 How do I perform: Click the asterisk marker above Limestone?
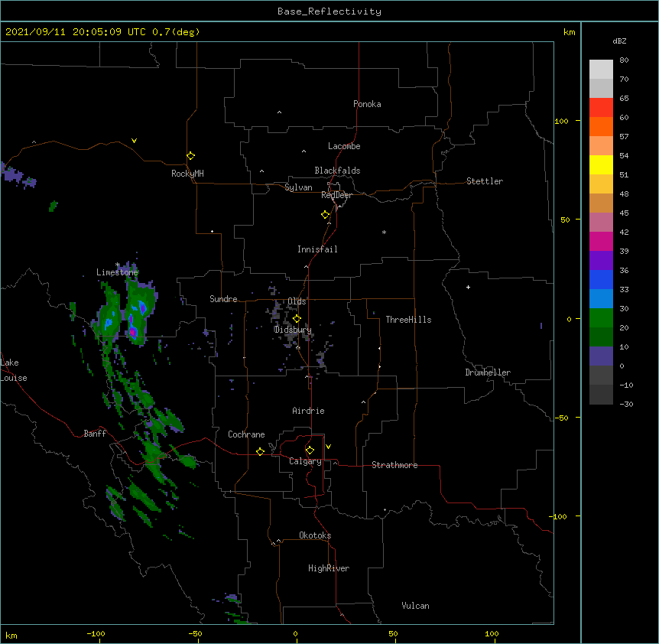118,265
